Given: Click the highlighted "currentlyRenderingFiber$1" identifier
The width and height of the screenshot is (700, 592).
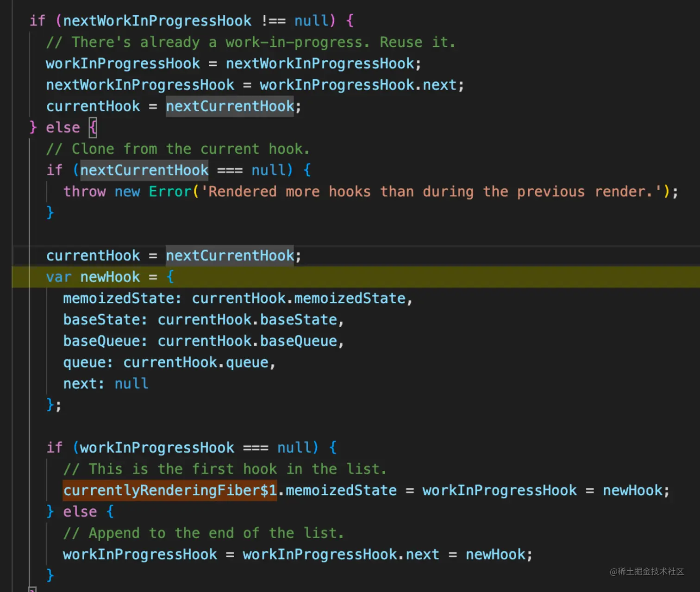Looking at the screenshot, I should [x=170, y=490].
